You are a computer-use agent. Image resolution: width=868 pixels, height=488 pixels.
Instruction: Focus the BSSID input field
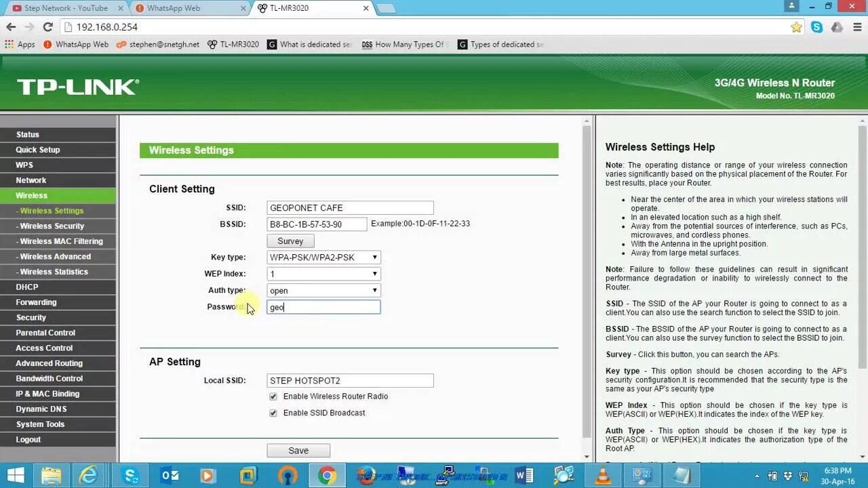[x=317, y=224]
